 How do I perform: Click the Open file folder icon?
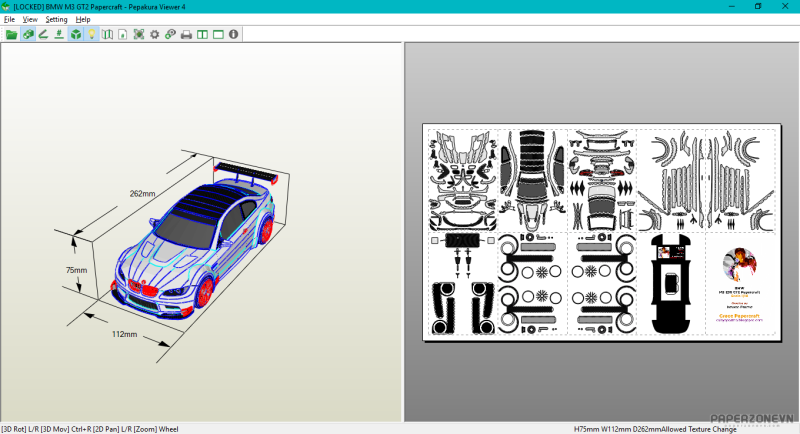pos(12,34)
